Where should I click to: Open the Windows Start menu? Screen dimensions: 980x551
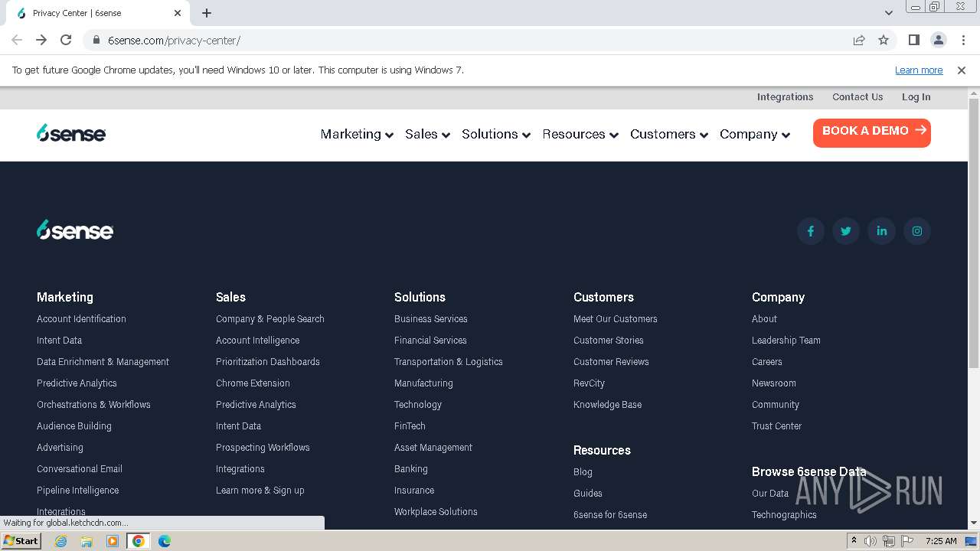pos(21,541)
